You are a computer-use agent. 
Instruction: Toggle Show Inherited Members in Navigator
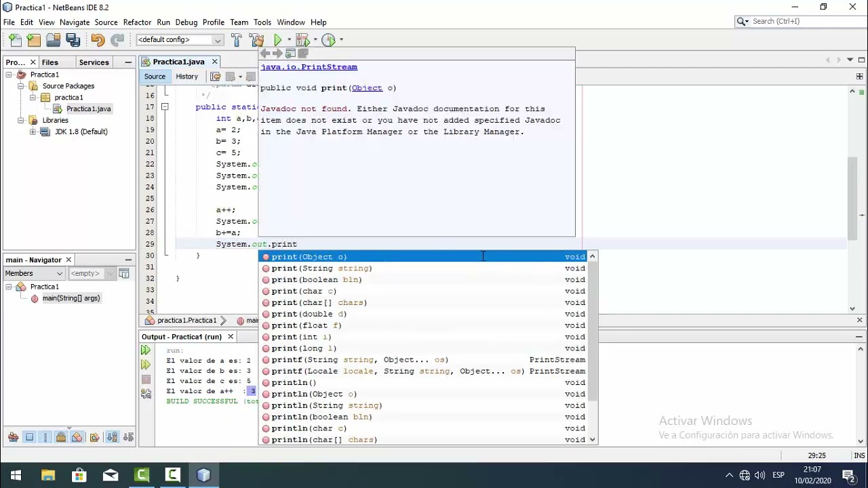13,437
